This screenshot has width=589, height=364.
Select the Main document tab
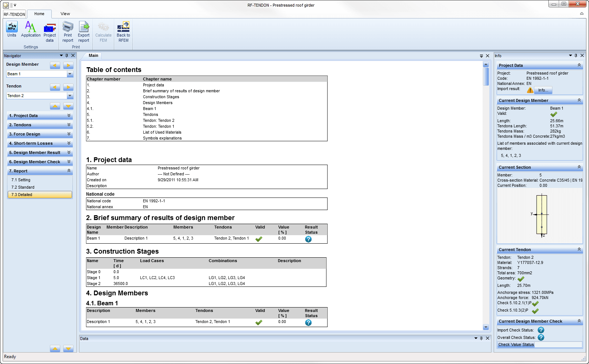tap(93, 55)
